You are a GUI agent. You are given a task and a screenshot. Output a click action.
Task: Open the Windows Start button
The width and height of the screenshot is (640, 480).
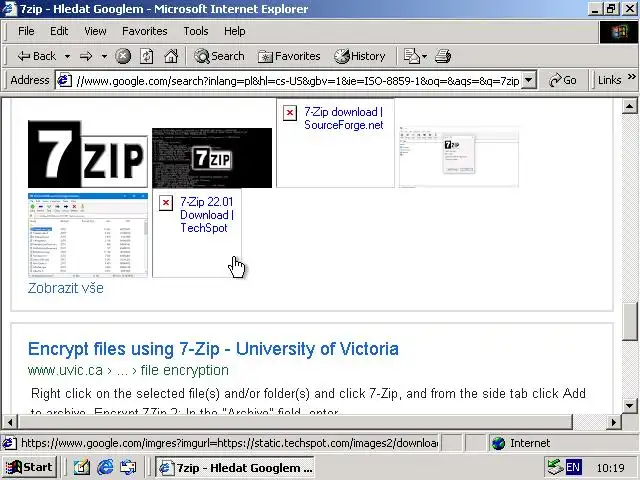point(29,467)
